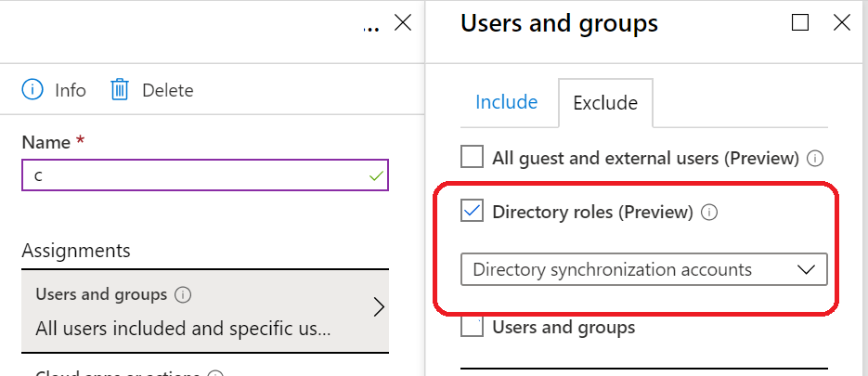The image size is (868, 376).
Task: Close the left policy panel
Action: (403, 23)
